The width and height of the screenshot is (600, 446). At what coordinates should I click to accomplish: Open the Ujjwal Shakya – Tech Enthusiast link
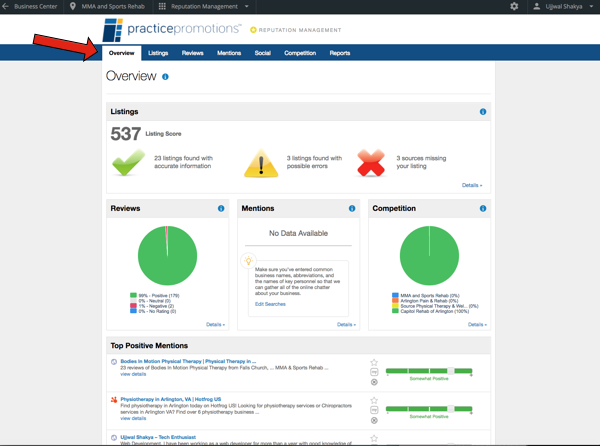158,437
